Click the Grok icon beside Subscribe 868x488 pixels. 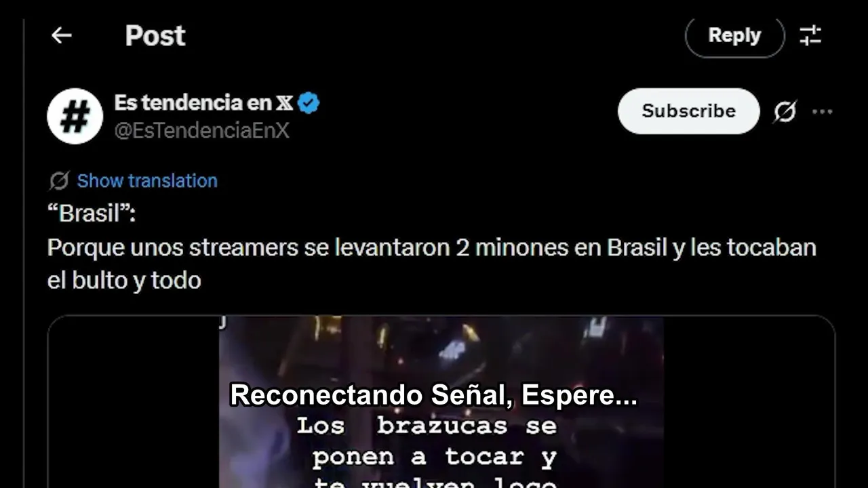point(785,111)
